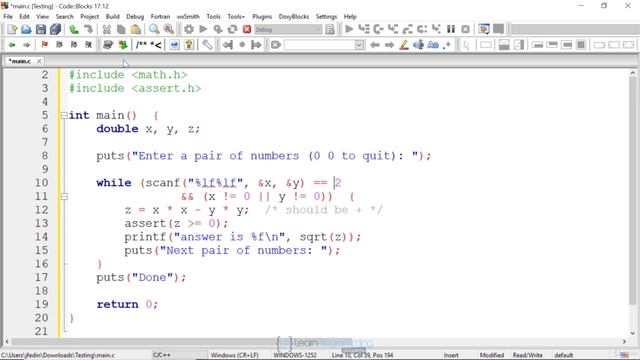
Task: Open the Fortran menu
Action: click(160, 17)
